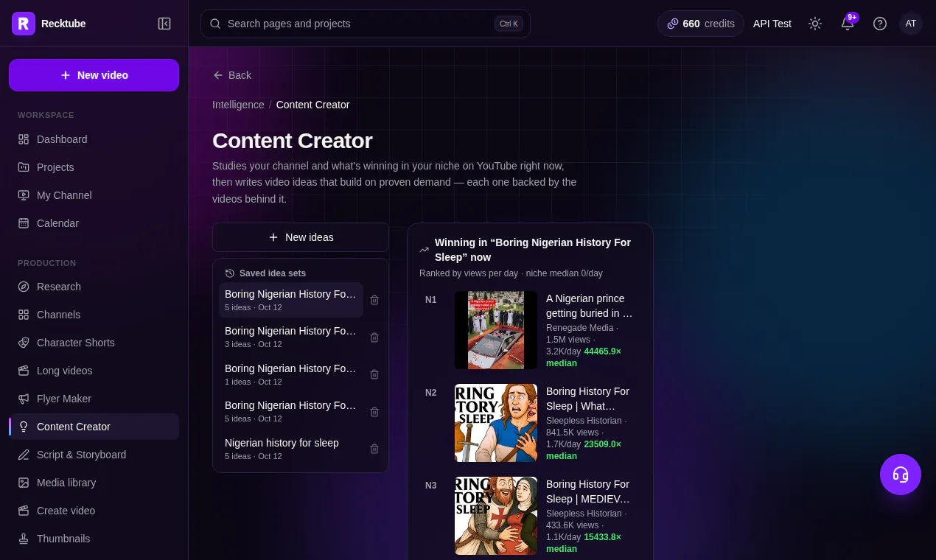Open the Dashboard page
Viewport: 936px width, 560px height.
tap(94, 139)
